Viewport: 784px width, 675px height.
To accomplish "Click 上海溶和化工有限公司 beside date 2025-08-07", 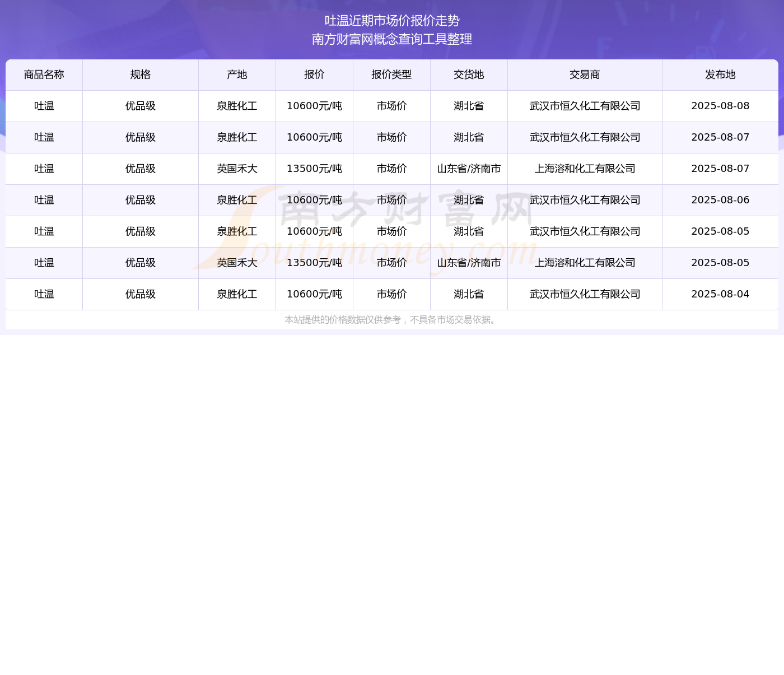I will (585, 169).
